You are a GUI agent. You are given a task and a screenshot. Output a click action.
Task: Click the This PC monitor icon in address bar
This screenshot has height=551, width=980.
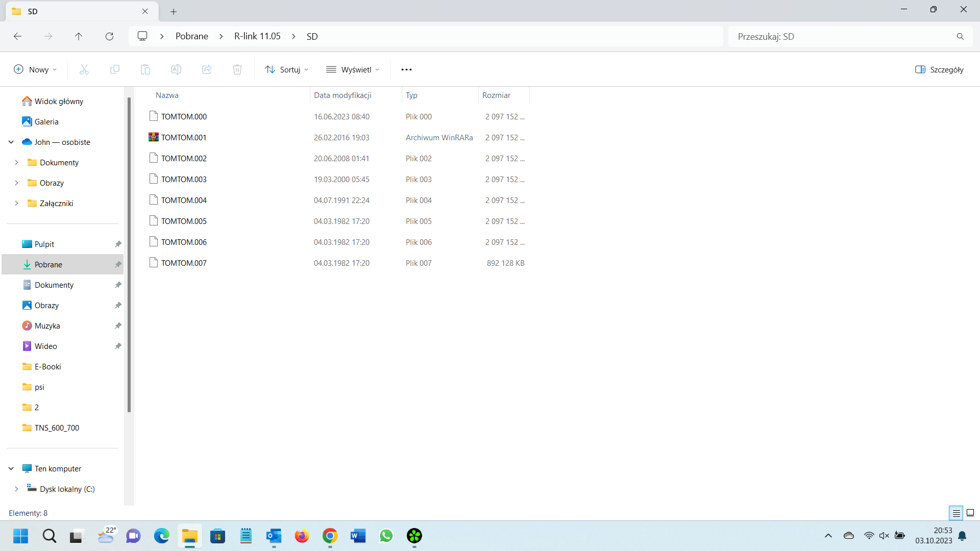coord(142,36)
